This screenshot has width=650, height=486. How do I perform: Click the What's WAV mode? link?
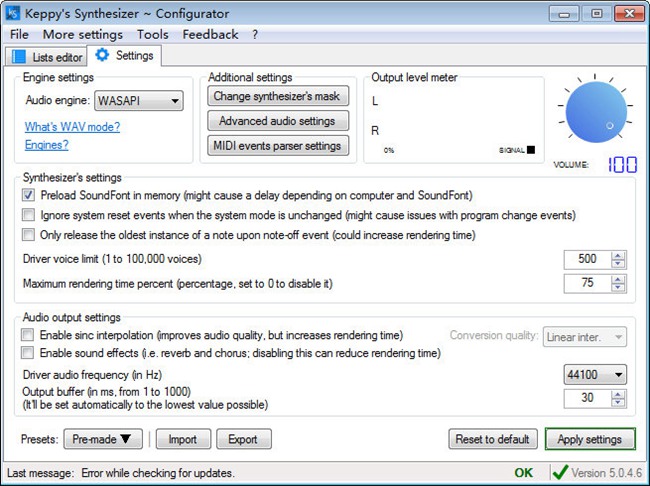(73, 126)
